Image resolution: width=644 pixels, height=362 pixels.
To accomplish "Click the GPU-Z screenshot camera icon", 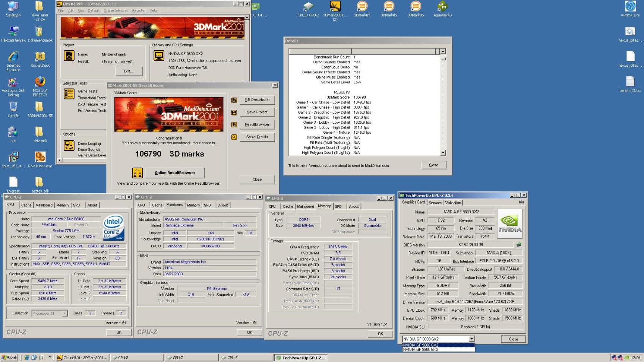I will pyautogui.click(x=521, y=202).
